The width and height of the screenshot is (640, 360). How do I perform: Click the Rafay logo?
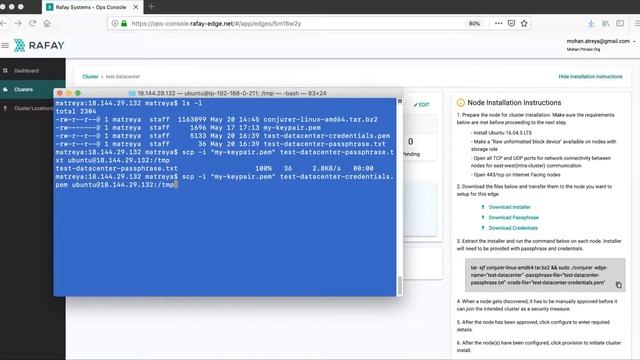[x=39, y=45]
